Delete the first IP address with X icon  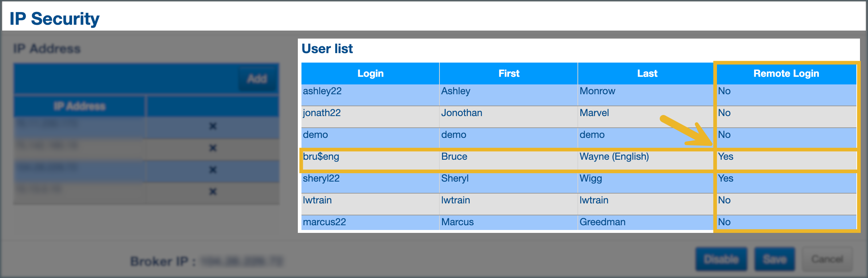click(x=213, y=126)
